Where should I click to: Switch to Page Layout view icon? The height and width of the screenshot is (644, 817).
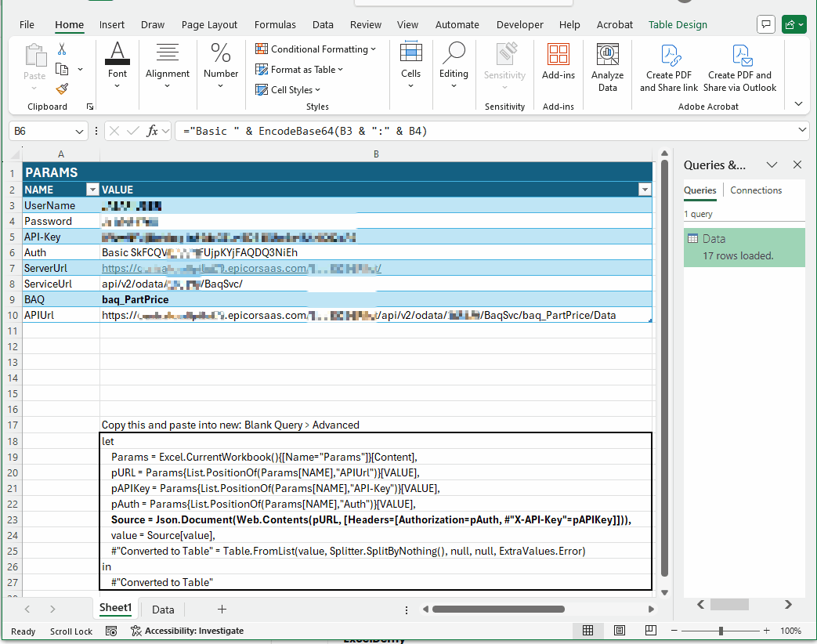pos(620,630)
